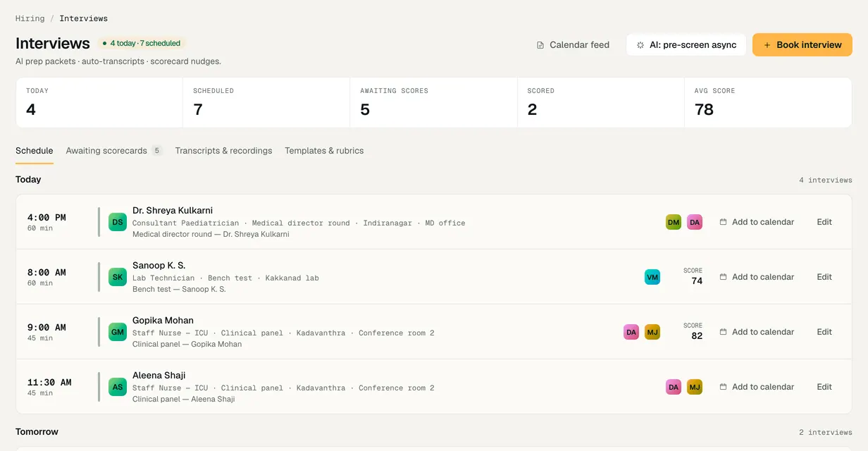868x451 pixels.
Task: Click the '4 interviews' count label
Action: coord(826,180)
